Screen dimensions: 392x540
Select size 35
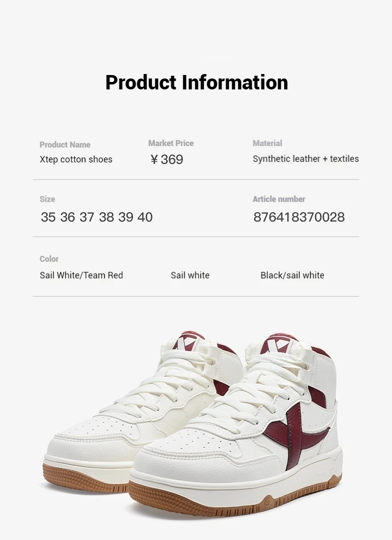tap(48, 217)
